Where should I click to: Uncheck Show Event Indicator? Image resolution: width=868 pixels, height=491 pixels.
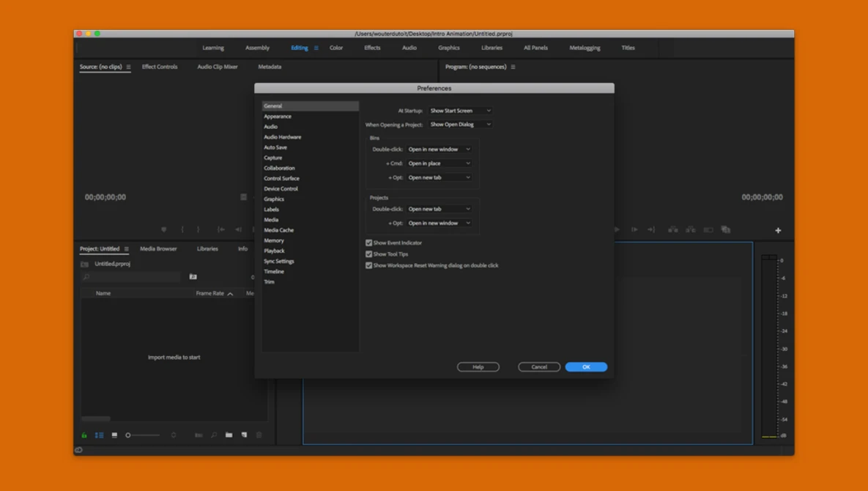[x=368, y=243]
